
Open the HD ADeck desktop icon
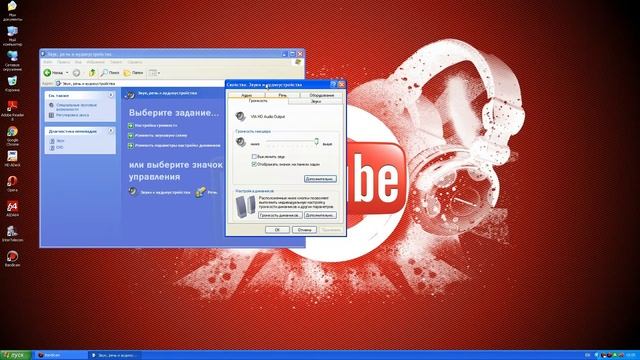[12, 156]
